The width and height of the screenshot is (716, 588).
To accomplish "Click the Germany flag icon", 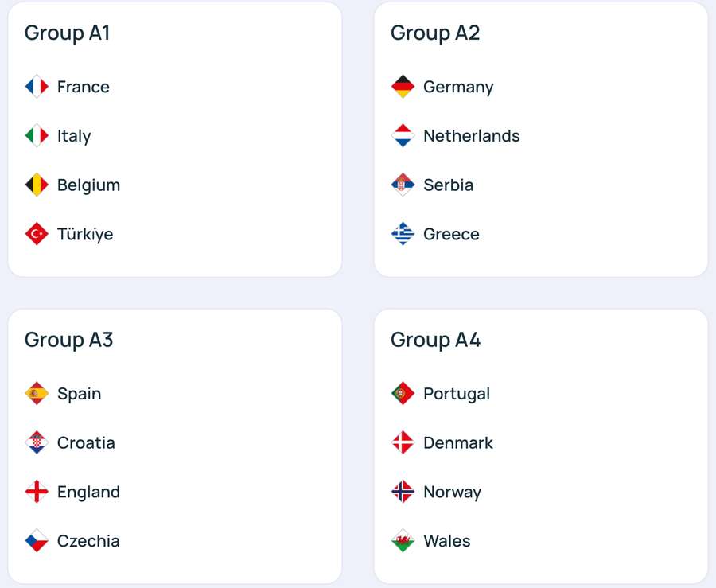I will tap(403, 87).
